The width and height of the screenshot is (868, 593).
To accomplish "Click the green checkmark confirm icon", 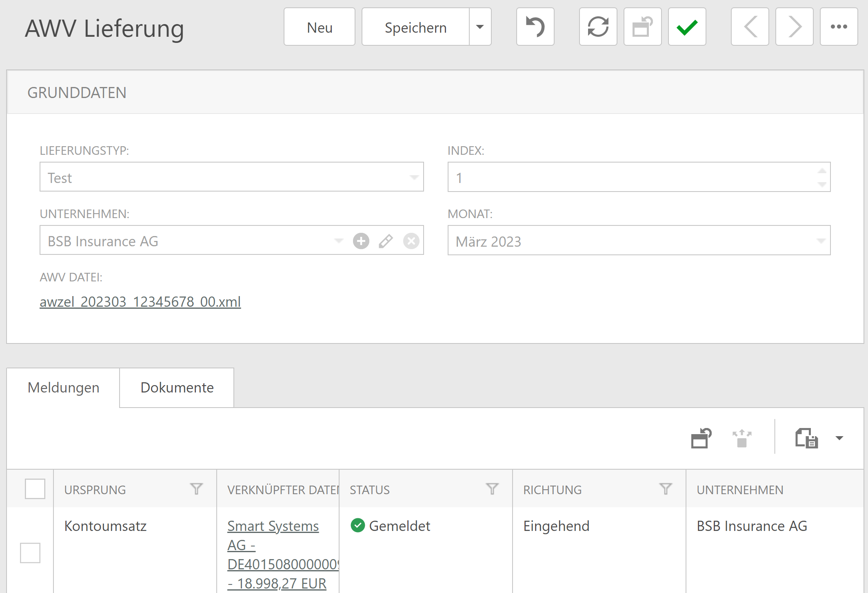I will pyautogui.click(x=687, y=27).
